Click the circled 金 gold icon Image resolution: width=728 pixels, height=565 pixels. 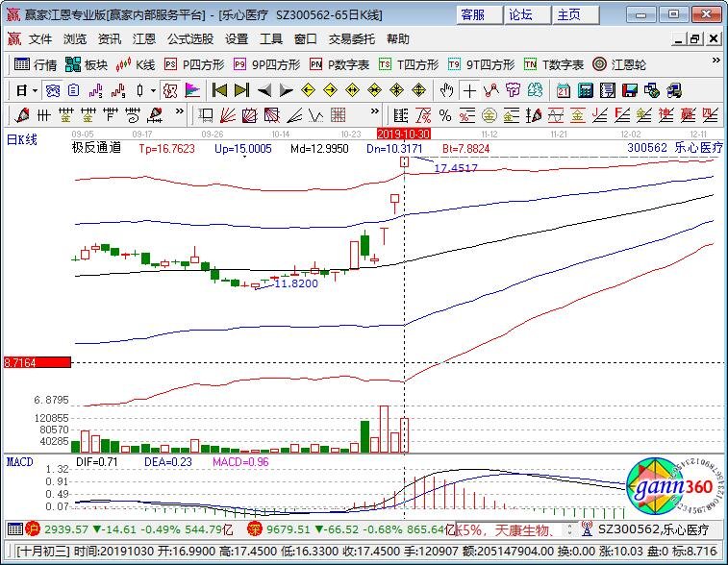tap(489, 114)
